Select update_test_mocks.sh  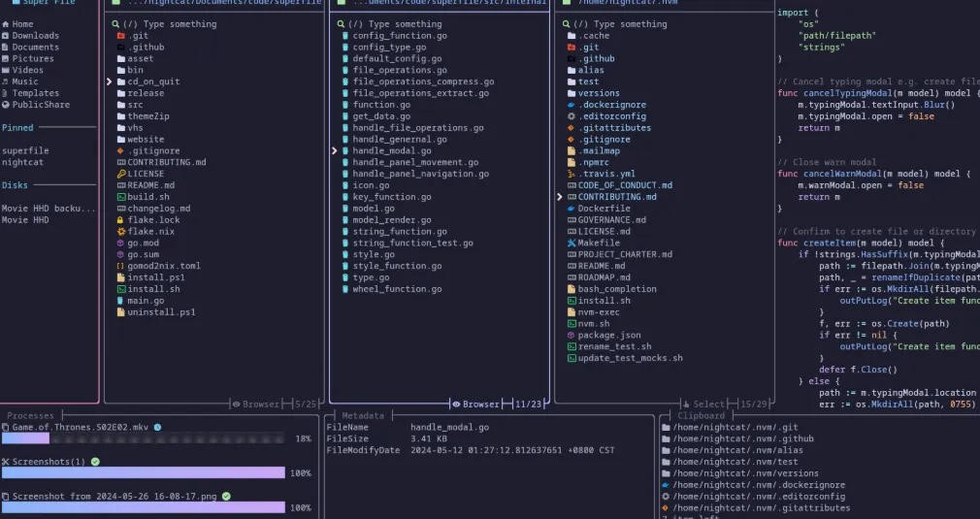[630, 359]
